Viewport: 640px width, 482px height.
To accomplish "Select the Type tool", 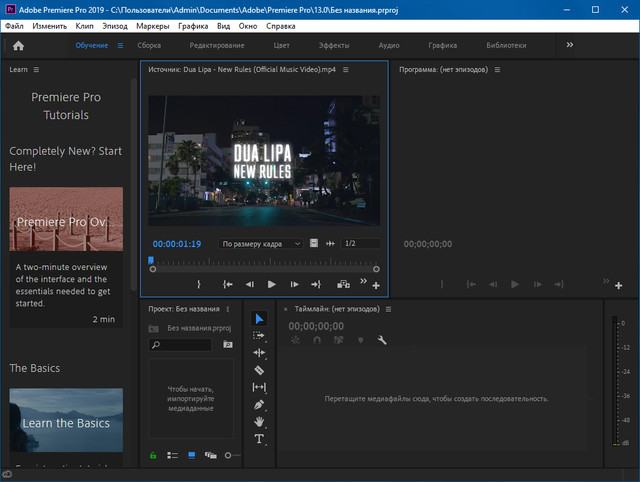I will [x=259, y=439].
